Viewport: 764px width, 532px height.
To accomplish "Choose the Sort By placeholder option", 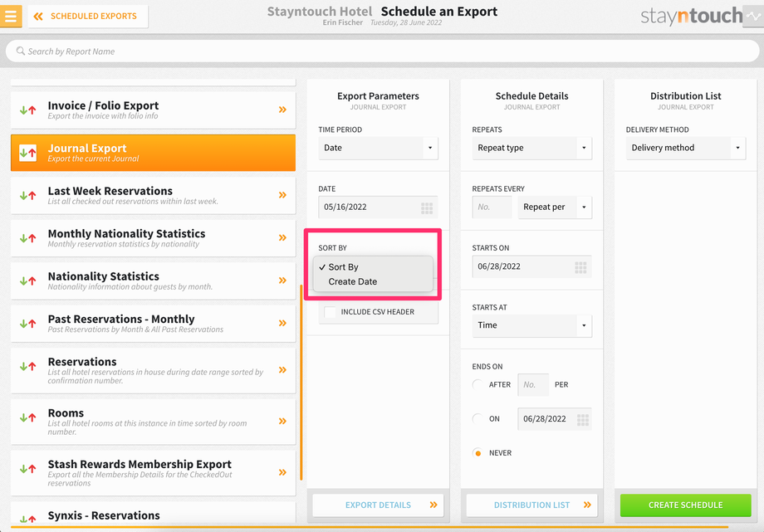I will (373, 267).
